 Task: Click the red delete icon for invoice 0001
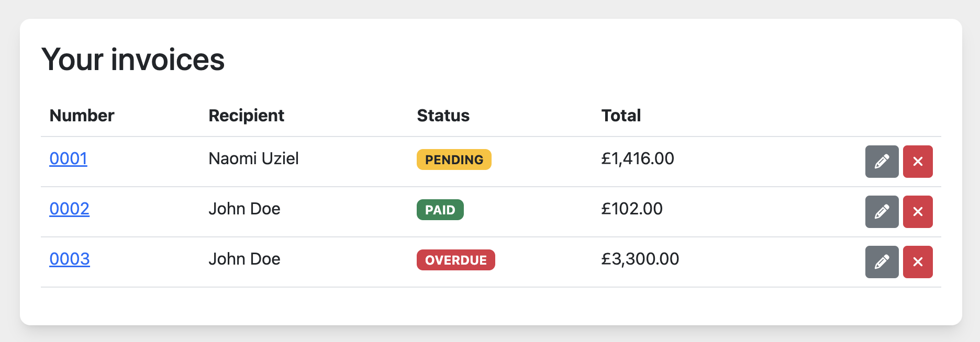click(918, 162)
